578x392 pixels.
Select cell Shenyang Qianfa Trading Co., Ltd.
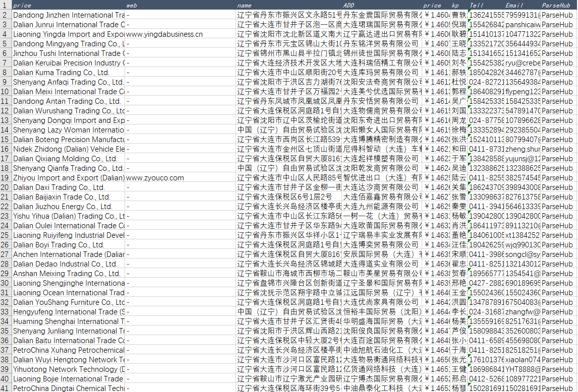coord(69,168)
